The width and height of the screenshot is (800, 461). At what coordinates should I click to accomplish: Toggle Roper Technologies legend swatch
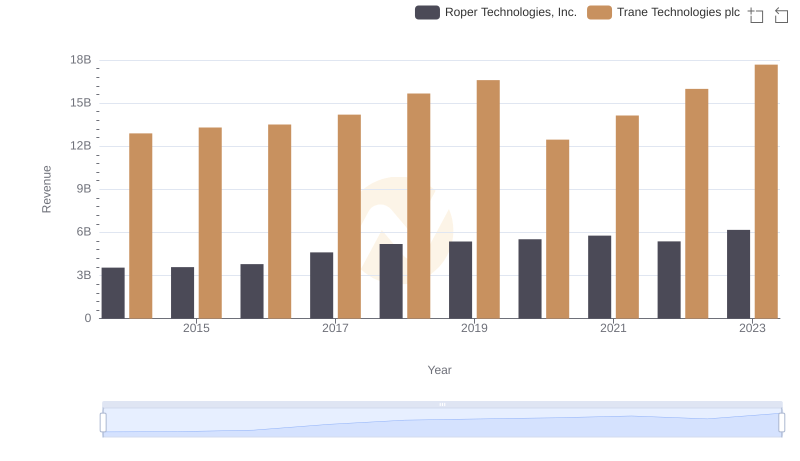427,12
